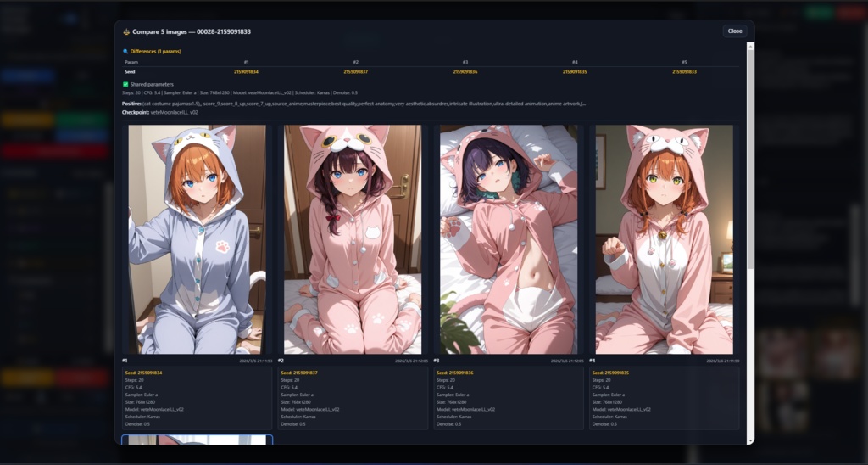This screenshot has height=465, width=868.
Task: Click 'Denoise: 0.5' in the card #1 details
Action: [137, 424]
